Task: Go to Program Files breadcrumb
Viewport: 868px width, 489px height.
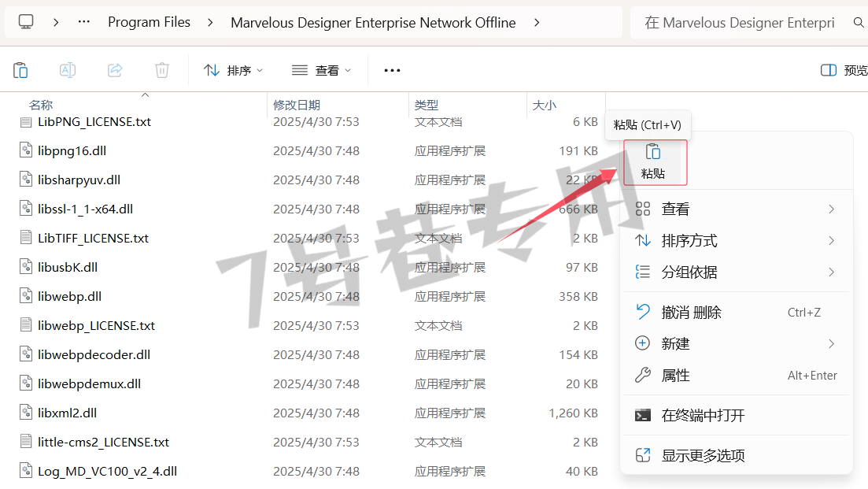Action: point(149,22)
